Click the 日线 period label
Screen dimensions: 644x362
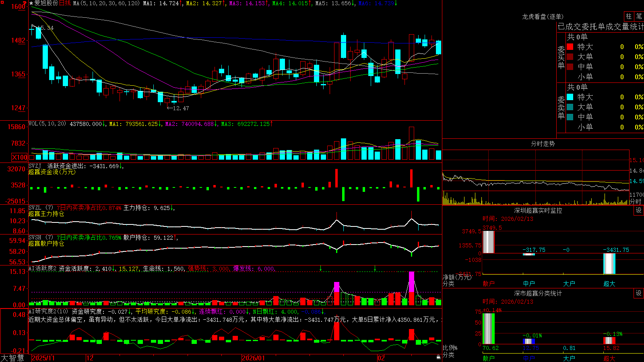[65, 3]
